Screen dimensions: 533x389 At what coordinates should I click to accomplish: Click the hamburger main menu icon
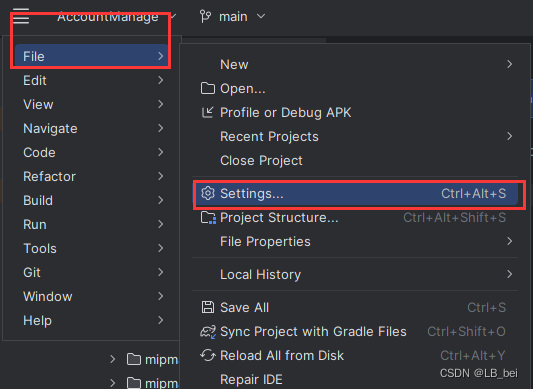coord(21,16)
